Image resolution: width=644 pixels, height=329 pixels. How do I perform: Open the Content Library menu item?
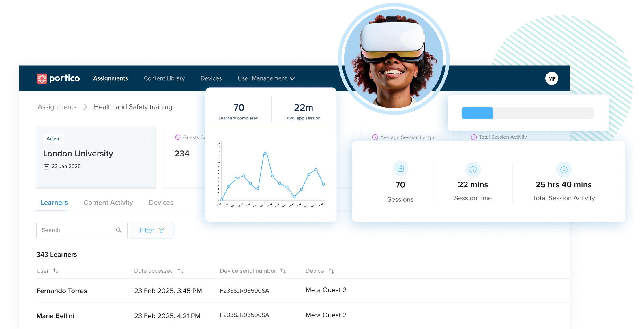coord(164,78)
